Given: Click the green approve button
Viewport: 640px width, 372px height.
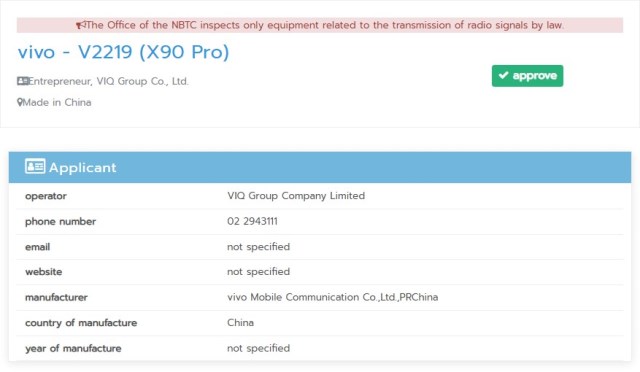Looking at the screenshot, I should tap(527, 76).
